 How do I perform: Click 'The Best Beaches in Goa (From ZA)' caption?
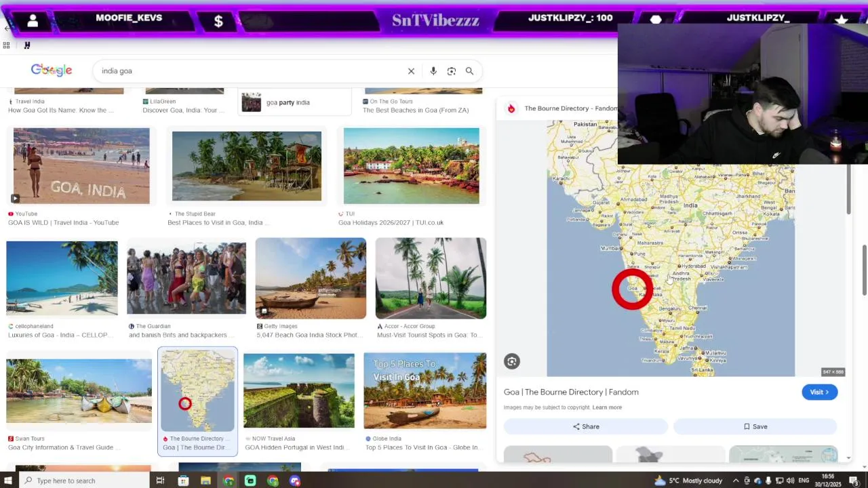416,110
